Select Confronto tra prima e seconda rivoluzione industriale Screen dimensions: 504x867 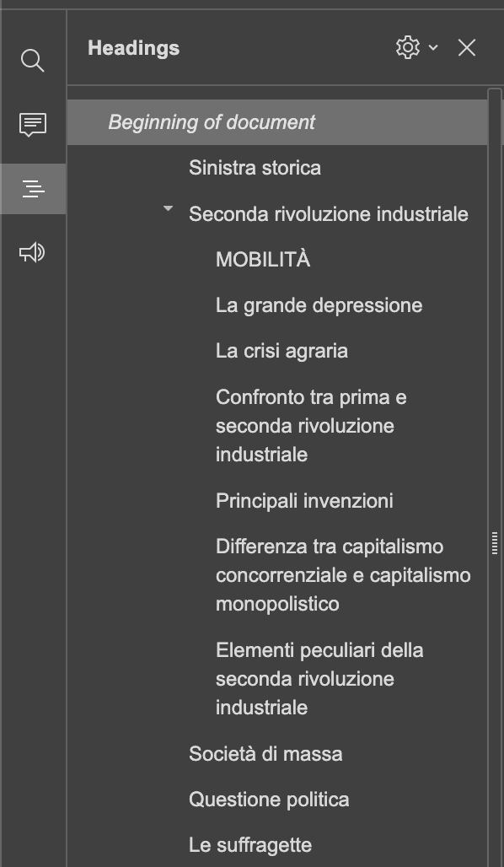pyautogui.click(x=311, y=425)
